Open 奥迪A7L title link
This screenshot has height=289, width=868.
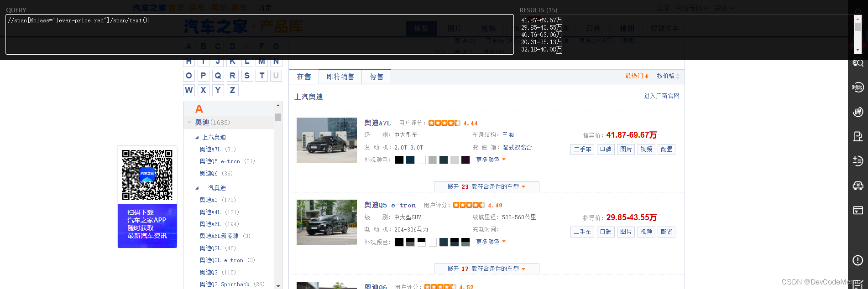tap(377, 123)
